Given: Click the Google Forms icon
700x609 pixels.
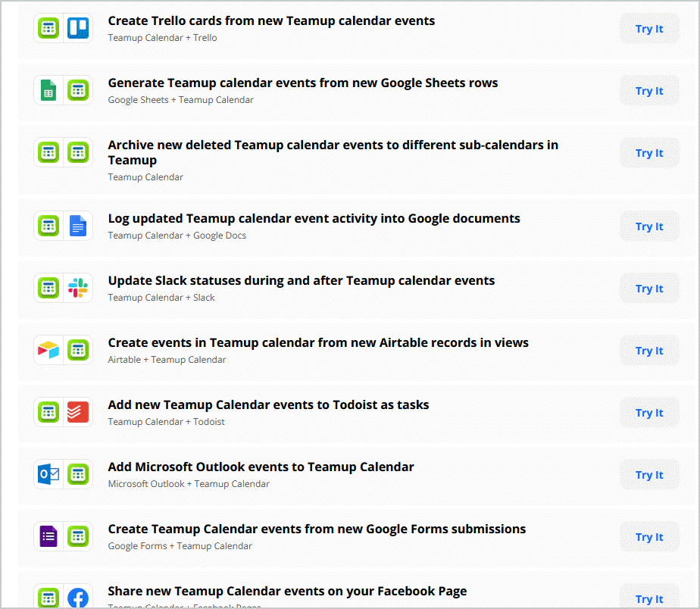Looking at the screenshot, I should click(x=48, y=536).
